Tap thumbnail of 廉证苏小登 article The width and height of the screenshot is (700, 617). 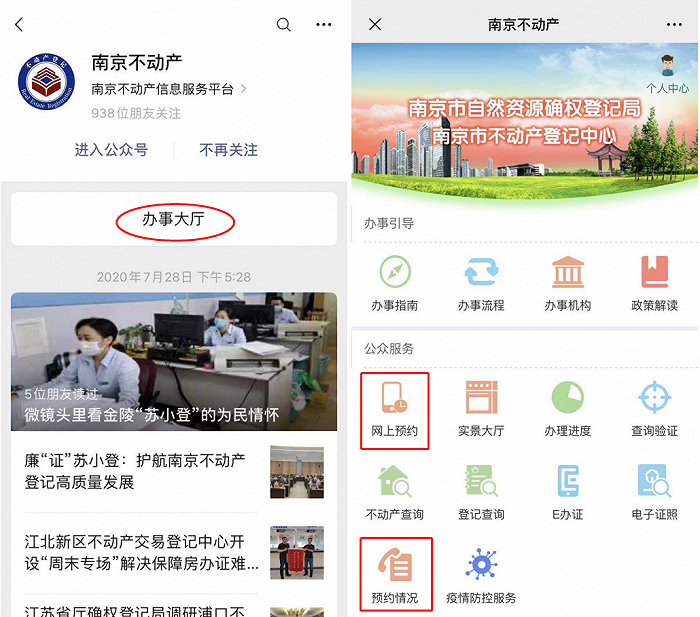[x=297, y=472]
